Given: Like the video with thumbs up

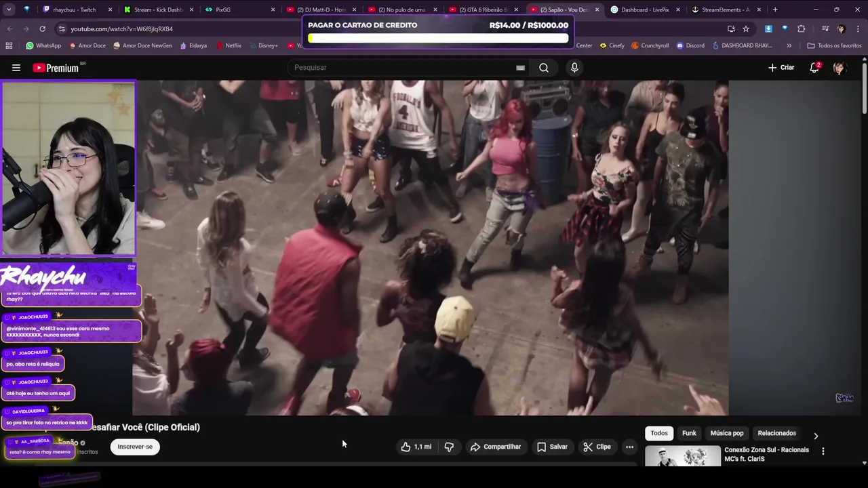Looking at the screenshot, I should pyautogui.click(x=416, y=447).
